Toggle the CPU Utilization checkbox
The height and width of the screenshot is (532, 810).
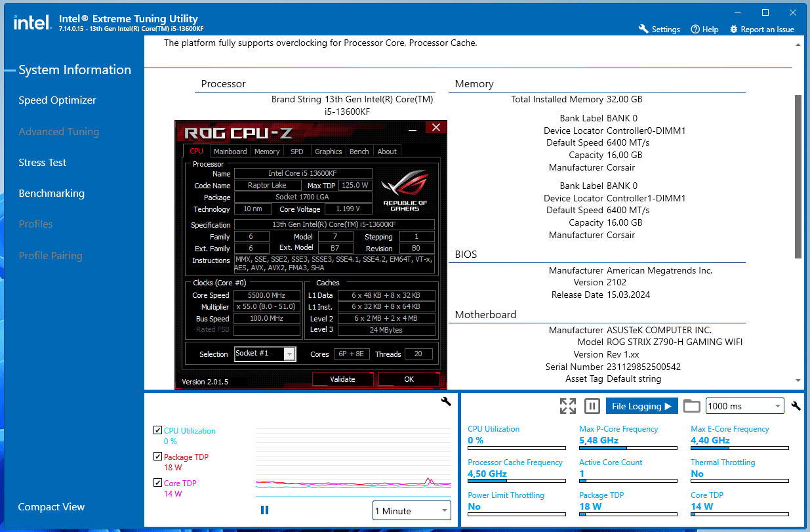[x=157, y=430]
